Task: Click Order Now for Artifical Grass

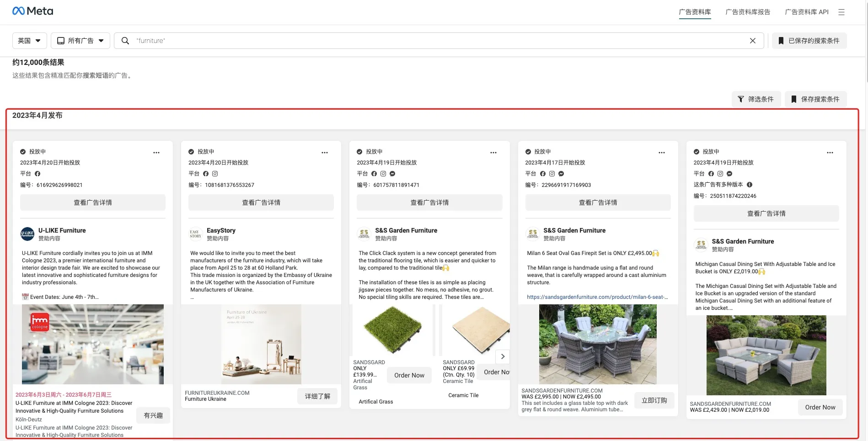Action: click(409, 375)
